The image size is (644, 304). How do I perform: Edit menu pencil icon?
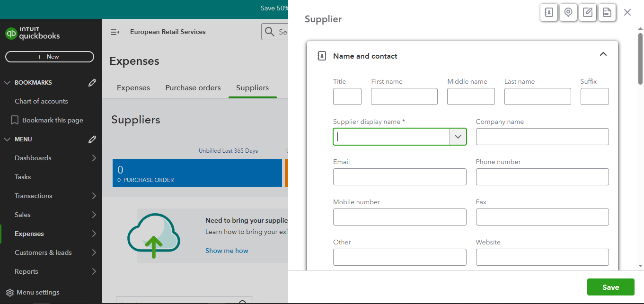(92, 139)
